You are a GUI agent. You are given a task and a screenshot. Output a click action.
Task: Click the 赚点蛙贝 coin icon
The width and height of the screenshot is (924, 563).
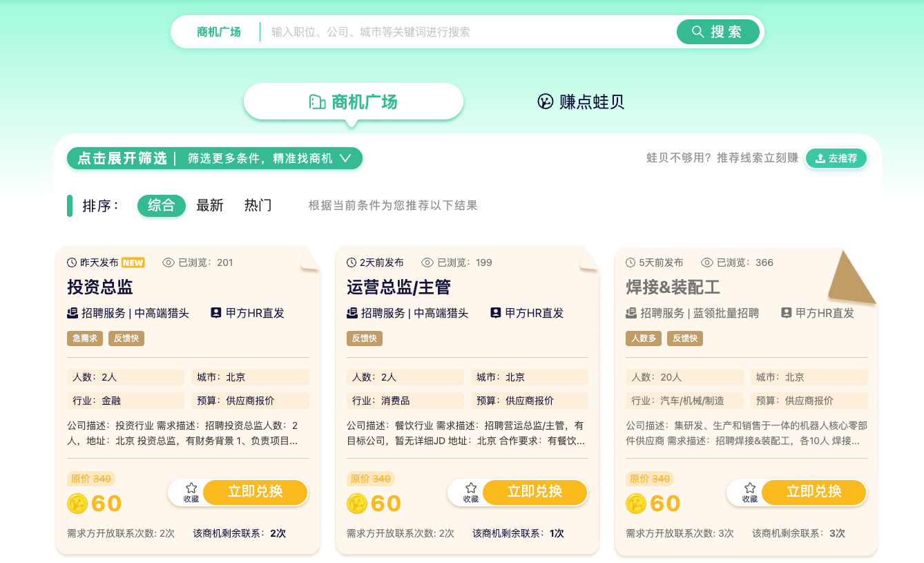[546, 102]
